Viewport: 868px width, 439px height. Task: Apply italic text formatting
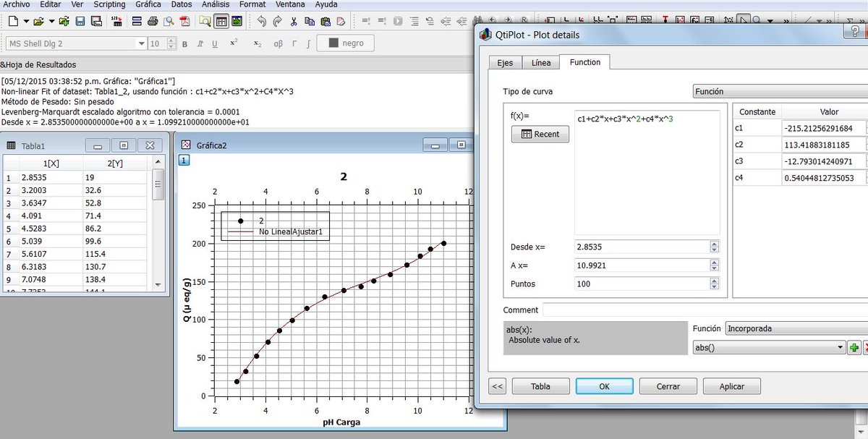(x=200, y=44)
